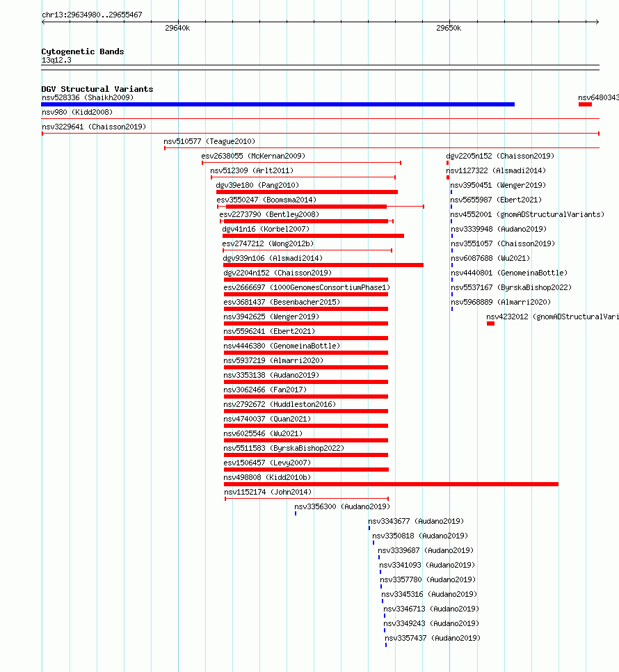
Task: Open nsv4446380 (GenomeinaBottle) label
Action: click(x=282, y=346)
